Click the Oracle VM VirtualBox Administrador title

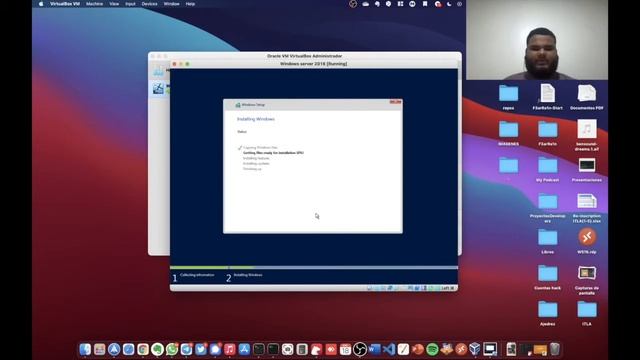(304, 56)
